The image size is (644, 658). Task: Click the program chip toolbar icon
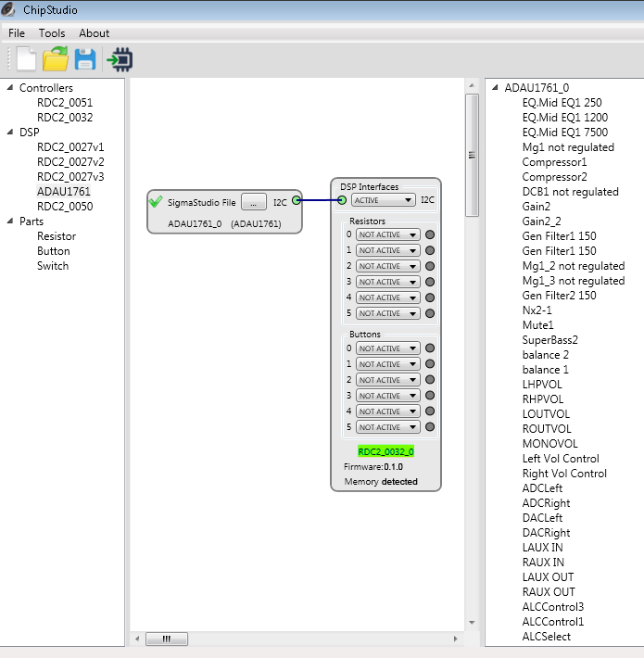[120, 60]
